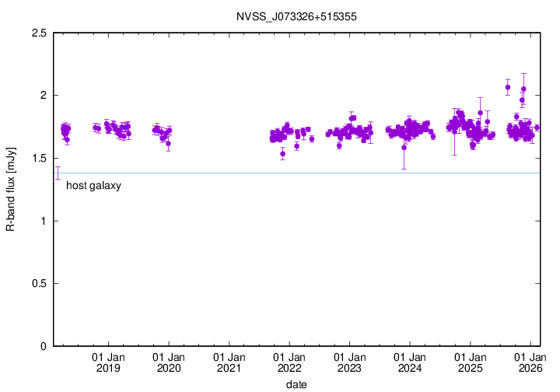Select the 01 Jan 2021 date tick

[x=228, y=361]
